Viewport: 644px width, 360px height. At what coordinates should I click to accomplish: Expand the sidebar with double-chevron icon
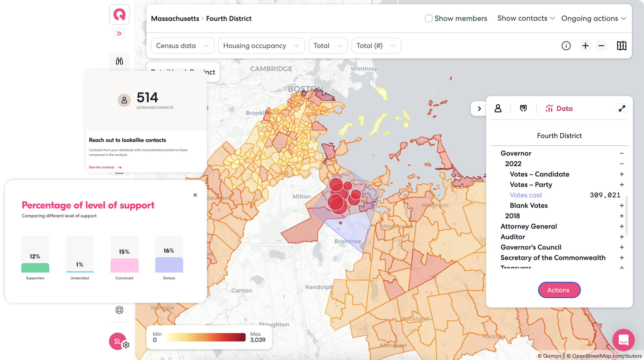[x=119, y=33]
